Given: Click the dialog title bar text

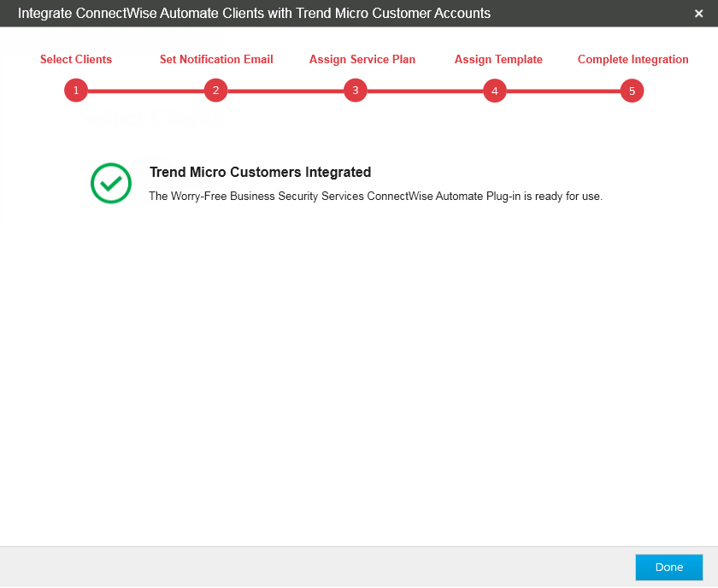Looking at the screenshot, I should (x=254, y=14).
